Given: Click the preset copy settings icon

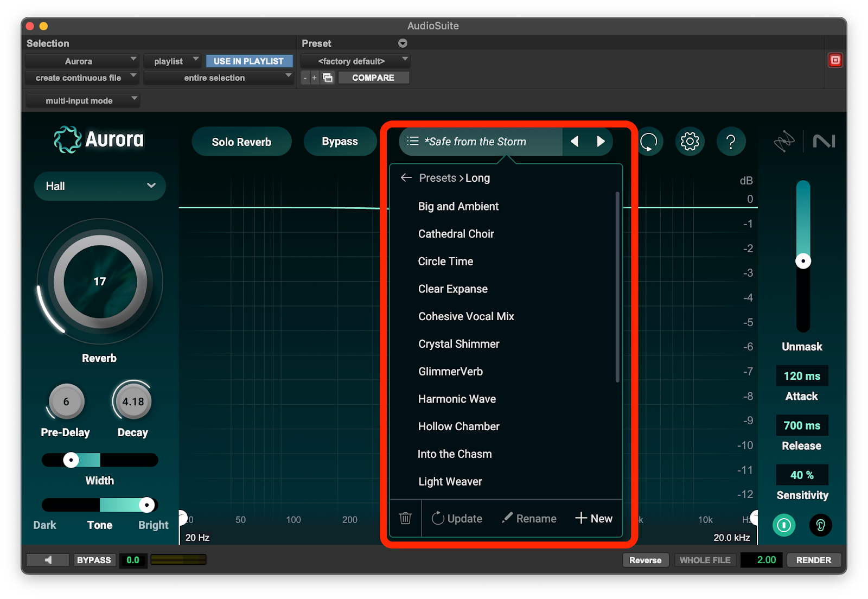Looking at the screenshot, I should (328, 78).
